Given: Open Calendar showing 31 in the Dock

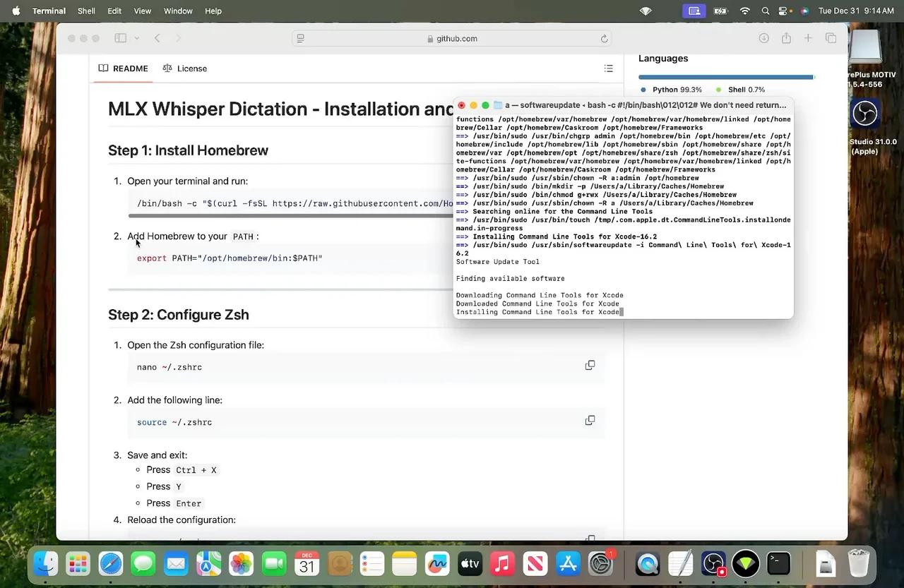Looking at the screenshot, I should click(x=307, y=563).
